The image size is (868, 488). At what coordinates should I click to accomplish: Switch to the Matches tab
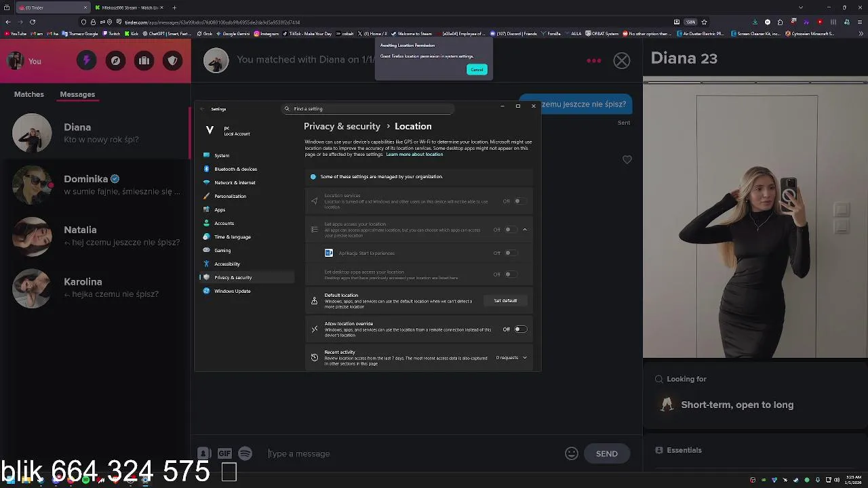tap(29, 94)
